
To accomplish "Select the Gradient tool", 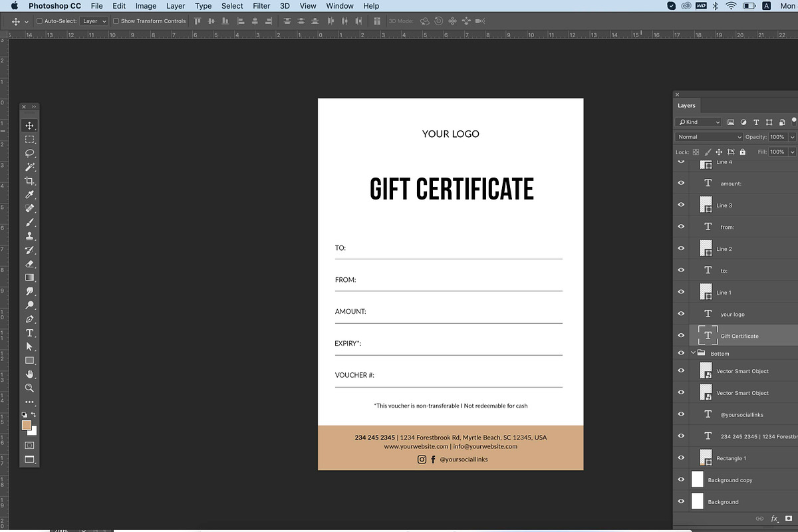I will 29,277.
